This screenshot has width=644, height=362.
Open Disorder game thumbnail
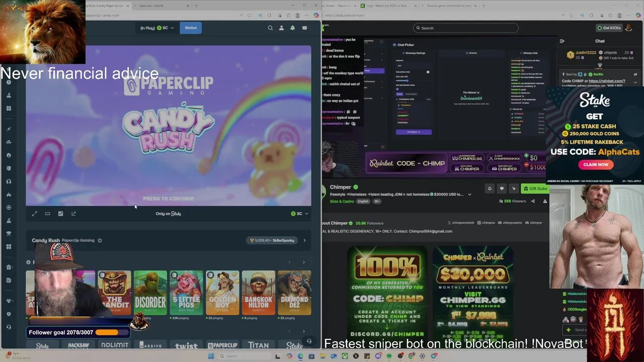click(150, 293)
